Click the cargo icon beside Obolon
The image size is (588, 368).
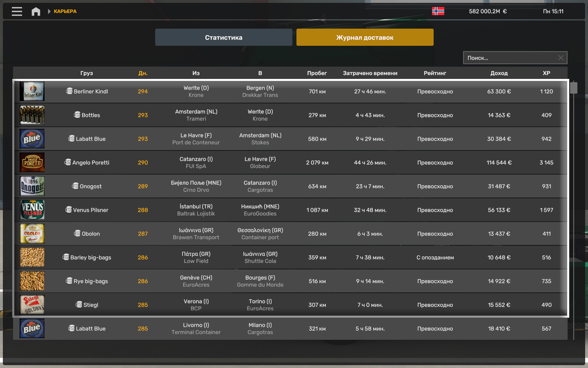pos(77,233)
